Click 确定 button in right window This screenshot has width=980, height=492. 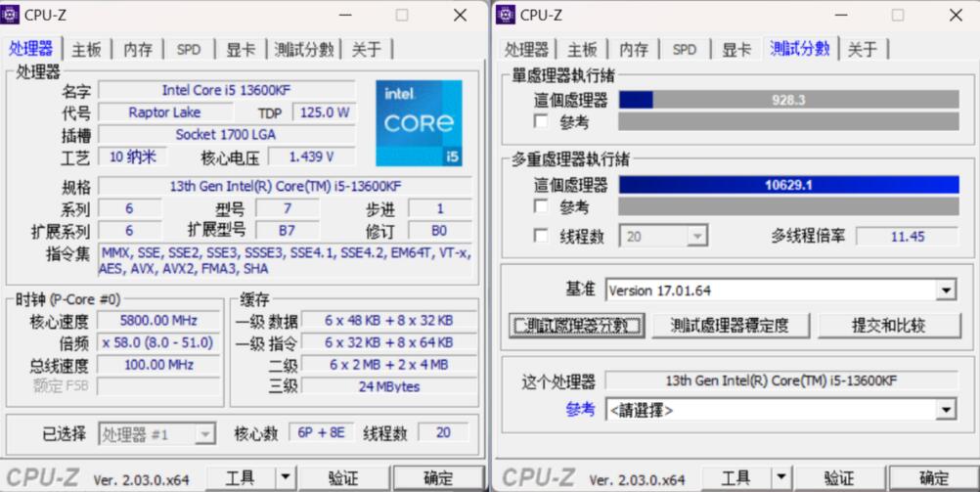934,477
